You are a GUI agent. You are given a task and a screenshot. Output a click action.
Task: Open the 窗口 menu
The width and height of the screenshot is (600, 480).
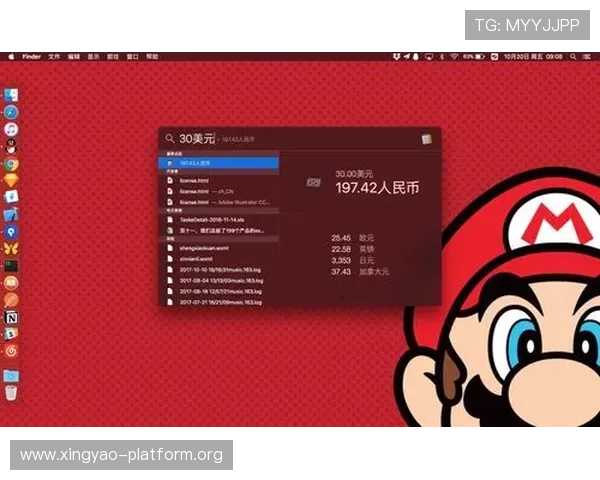pos(132,57)
